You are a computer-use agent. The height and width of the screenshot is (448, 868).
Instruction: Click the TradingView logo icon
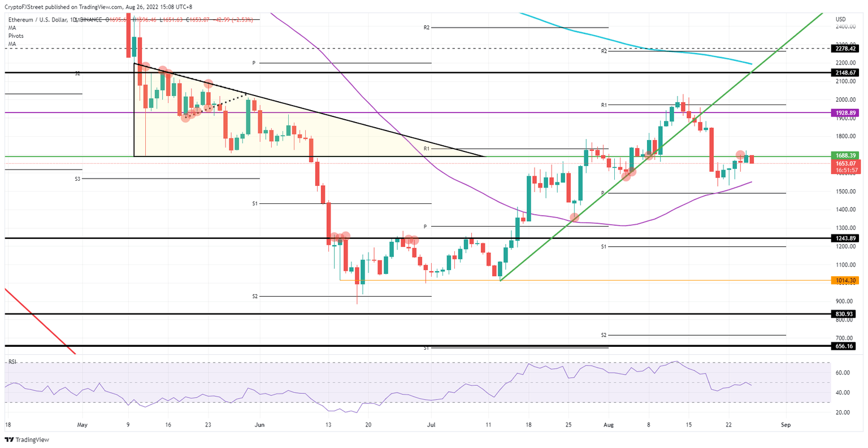10,440
